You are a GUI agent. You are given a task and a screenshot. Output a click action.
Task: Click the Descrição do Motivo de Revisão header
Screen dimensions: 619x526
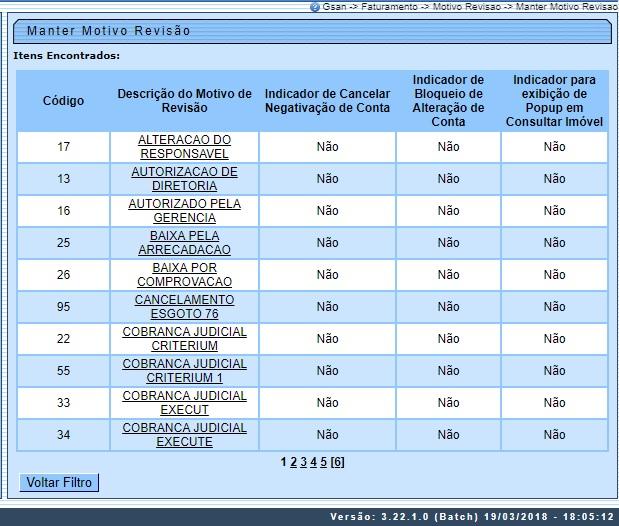click(x=184, y=101)
